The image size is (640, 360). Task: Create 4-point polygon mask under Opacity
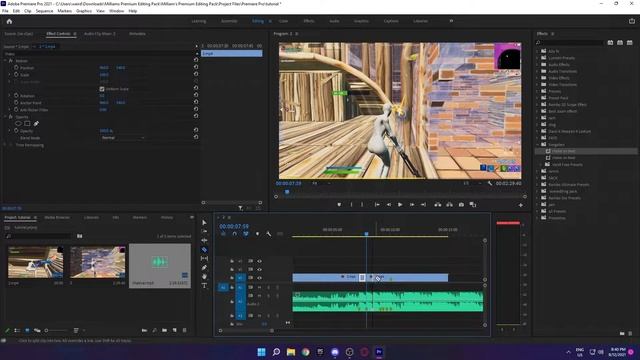click(27, 123)
